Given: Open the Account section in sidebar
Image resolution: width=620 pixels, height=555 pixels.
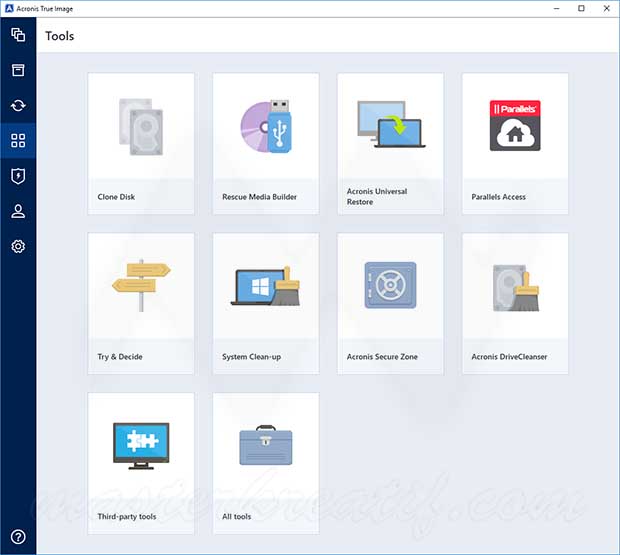Looking at the screenshot, I should click(18, 211).
